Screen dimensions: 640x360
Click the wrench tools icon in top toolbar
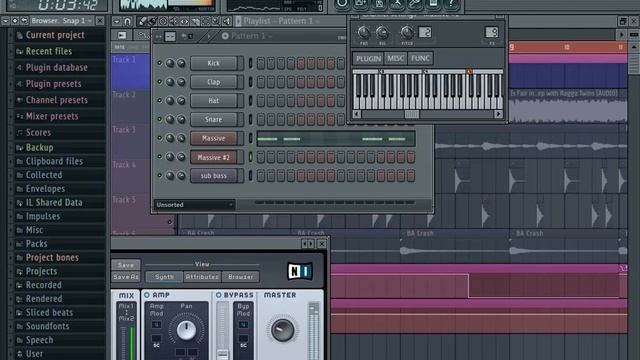tap(415, 4)
